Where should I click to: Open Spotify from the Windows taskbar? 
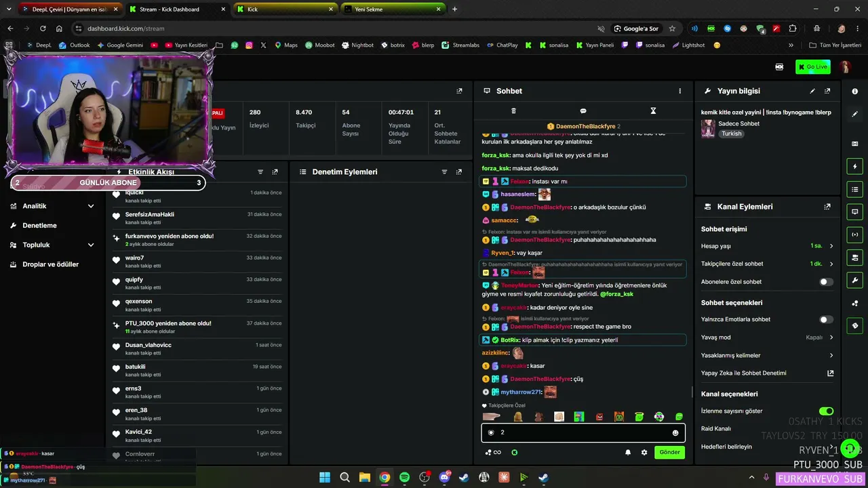click(404, 477)
